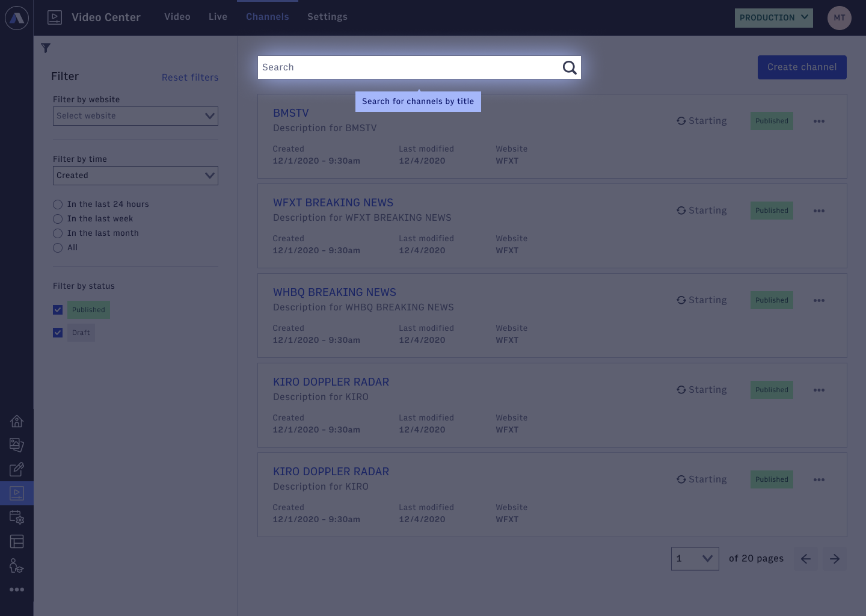Switch to the Video tab
The width and height of the screenshot is (866, 616).
point(177,17)
